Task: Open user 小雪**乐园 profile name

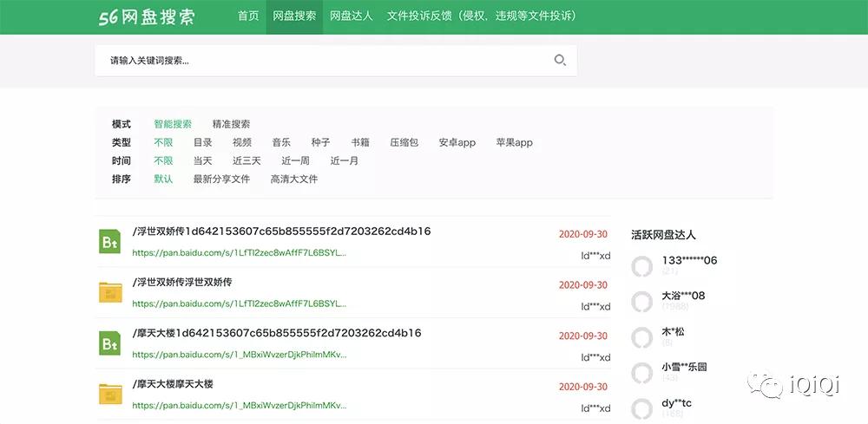Action: point(684,367)
